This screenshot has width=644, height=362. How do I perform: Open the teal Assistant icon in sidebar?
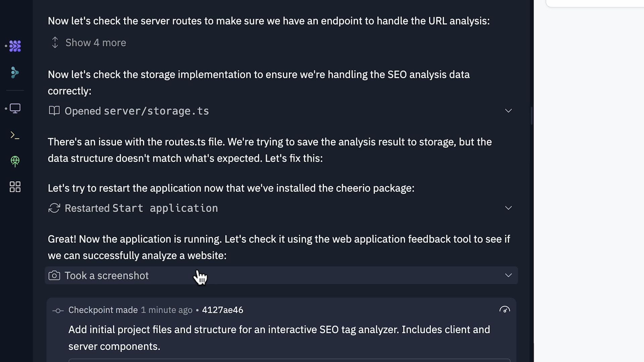tap(15, 72)
